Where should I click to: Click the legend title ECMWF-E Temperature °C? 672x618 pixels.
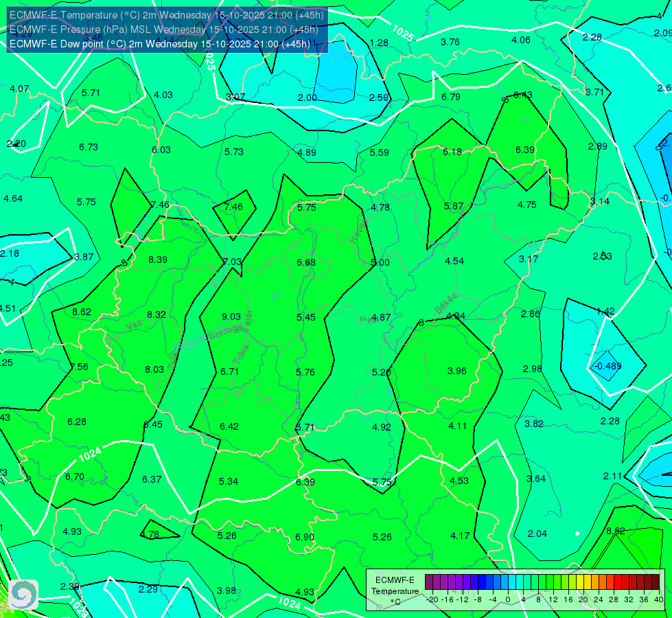point(395,591)
